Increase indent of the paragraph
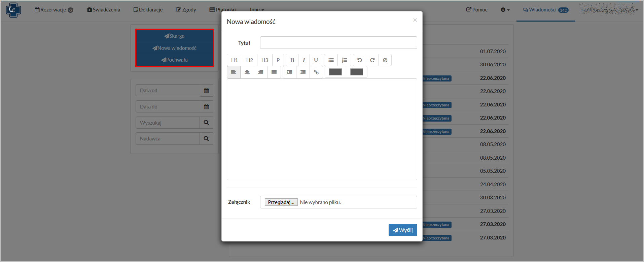 pyautogui.click(x=289, y=72)
